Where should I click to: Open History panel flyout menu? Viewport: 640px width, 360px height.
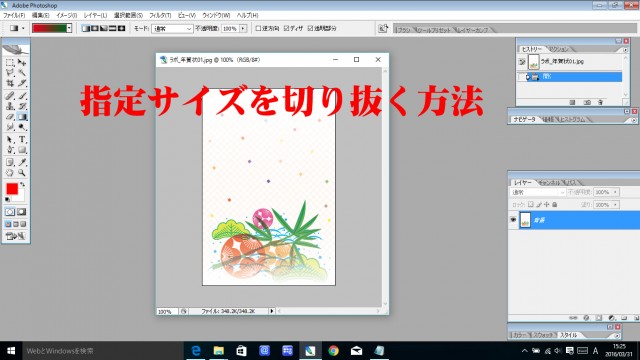[625, 49]
